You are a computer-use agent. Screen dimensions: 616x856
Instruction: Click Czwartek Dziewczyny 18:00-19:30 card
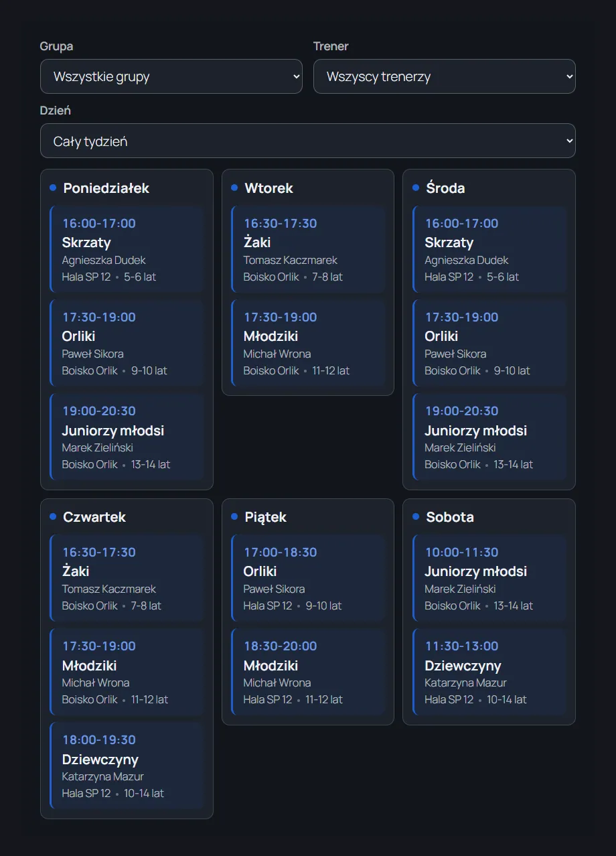[x=127, y=766]
